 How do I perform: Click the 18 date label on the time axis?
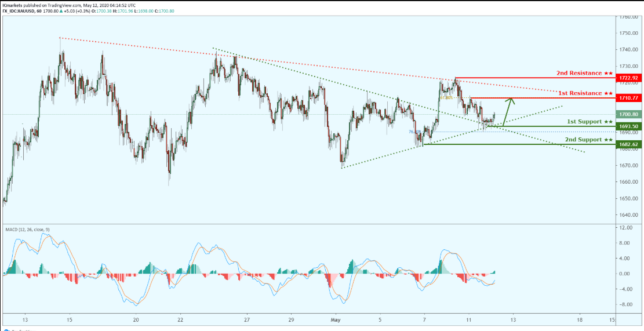[580, 319]
